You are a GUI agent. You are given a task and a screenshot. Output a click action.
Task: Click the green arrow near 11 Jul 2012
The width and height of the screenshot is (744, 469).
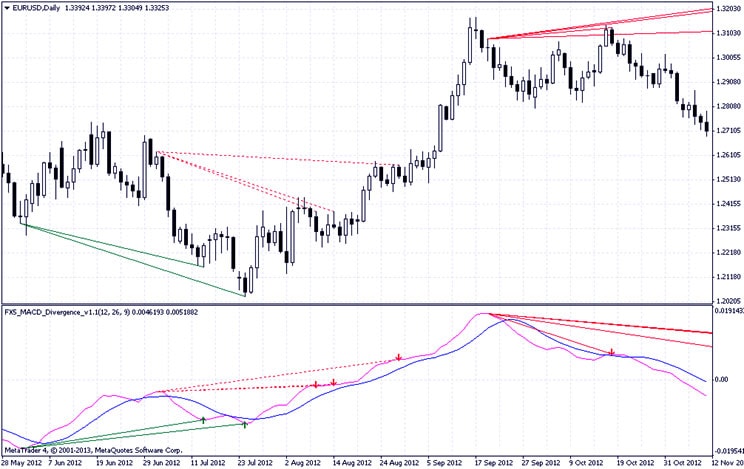click(203, 420)
